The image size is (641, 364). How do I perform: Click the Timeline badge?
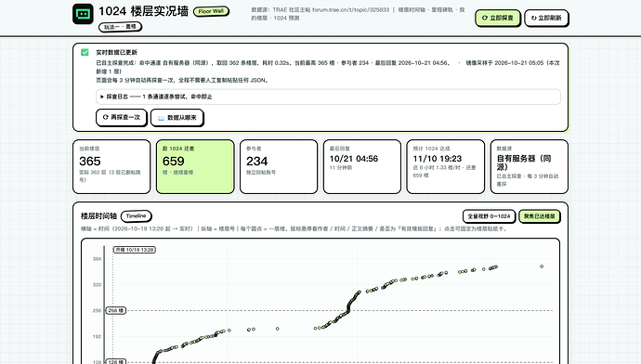[x=137, y=215]
